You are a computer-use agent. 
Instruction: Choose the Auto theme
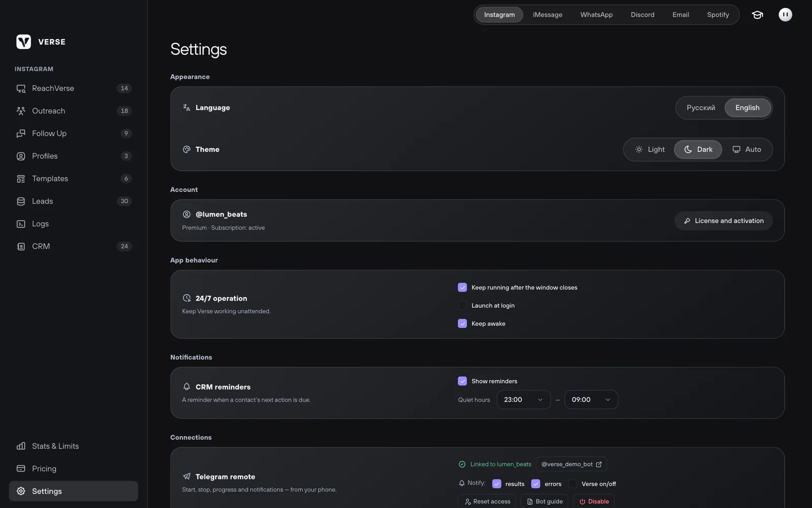click(747, 149)
